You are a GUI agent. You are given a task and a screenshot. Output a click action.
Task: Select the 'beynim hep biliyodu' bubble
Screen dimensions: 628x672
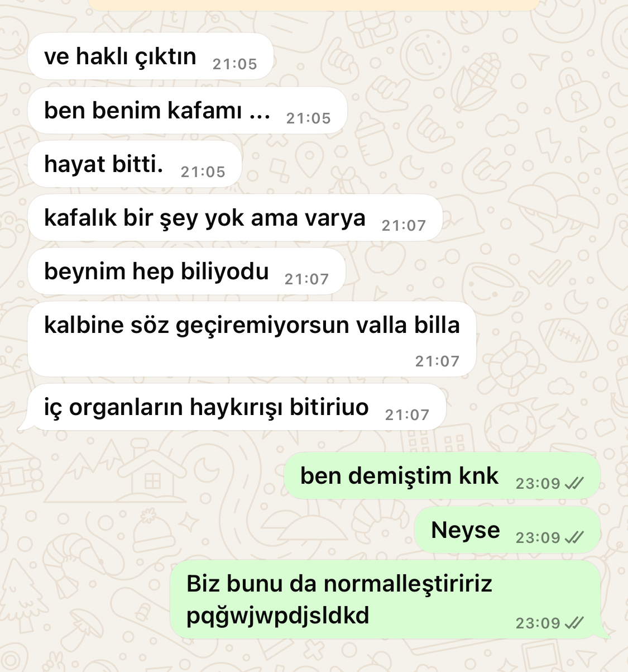(x=186, y=271)
